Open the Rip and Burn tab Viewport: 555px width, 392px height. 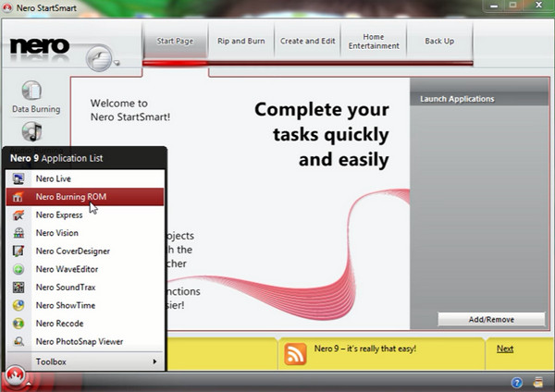241,41
